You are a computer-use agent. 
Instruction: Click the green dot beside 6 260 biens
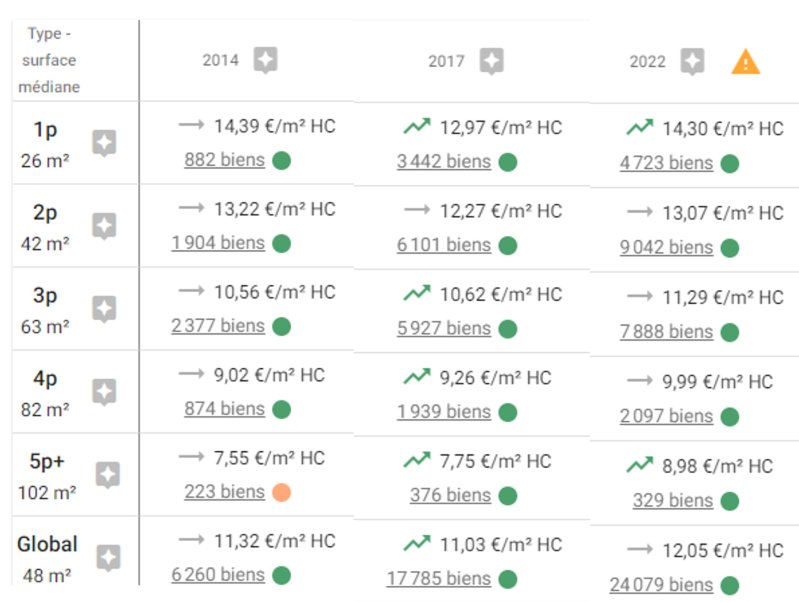281,575
